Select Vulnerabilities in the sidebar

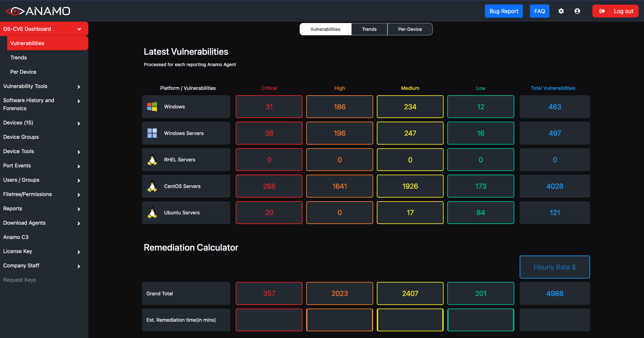[47, 43]
